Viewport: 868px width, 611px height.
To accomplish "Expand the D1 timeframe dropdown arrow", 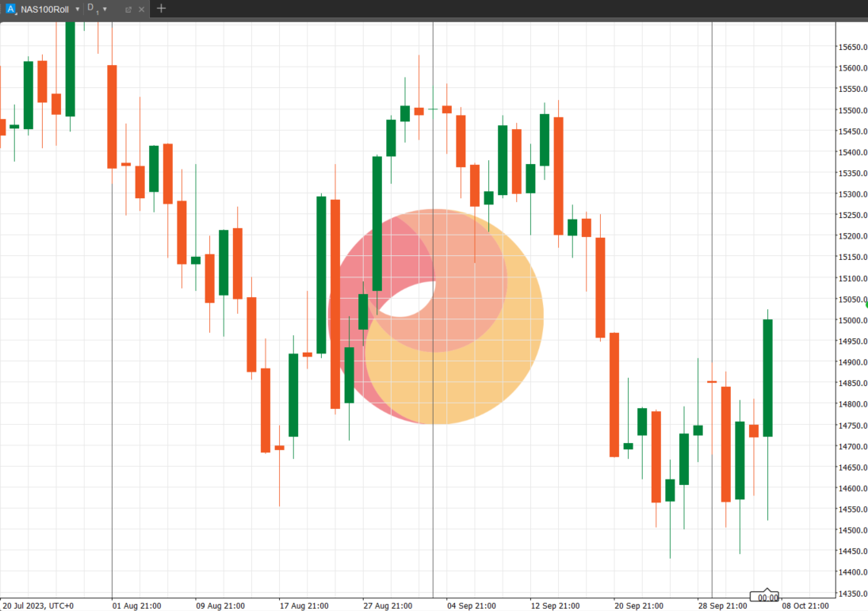I will pos(105,10).
